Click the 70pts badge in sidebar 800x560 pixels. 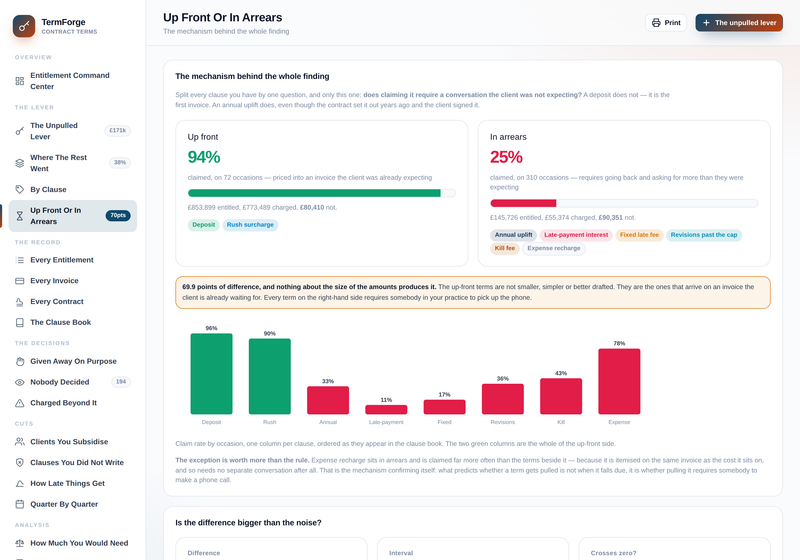pos(118,216)
